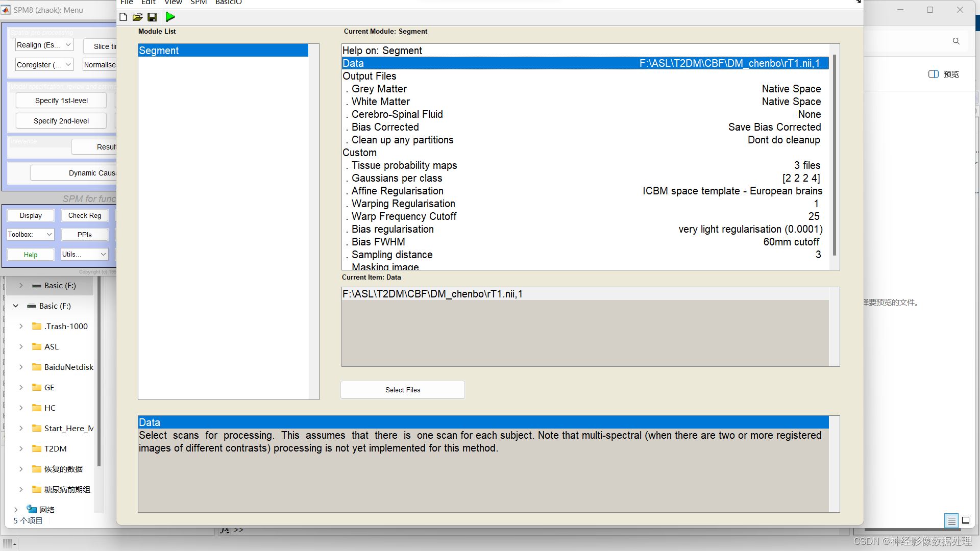Screen dimensions: 980x551
Task: Open the Coregister dropdown
Action: pyautogui.click(x=44, y=65)
